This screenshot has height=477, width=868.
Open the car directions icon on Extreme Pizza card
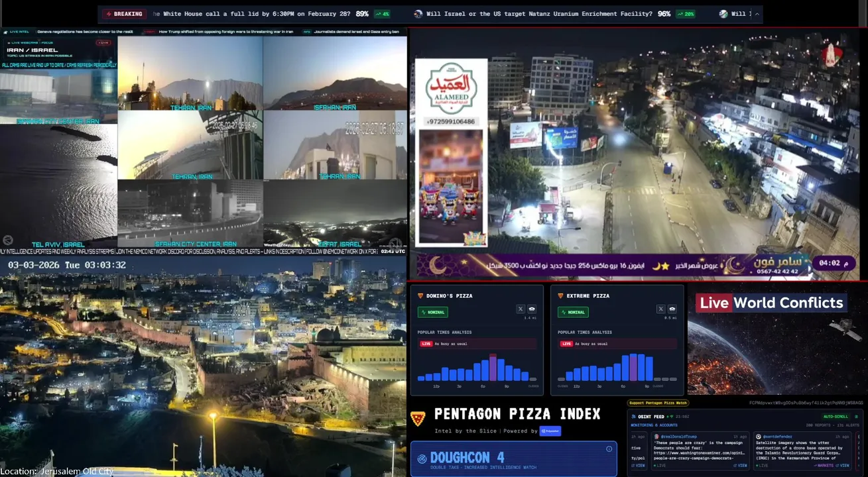click(x=672, y=309)
